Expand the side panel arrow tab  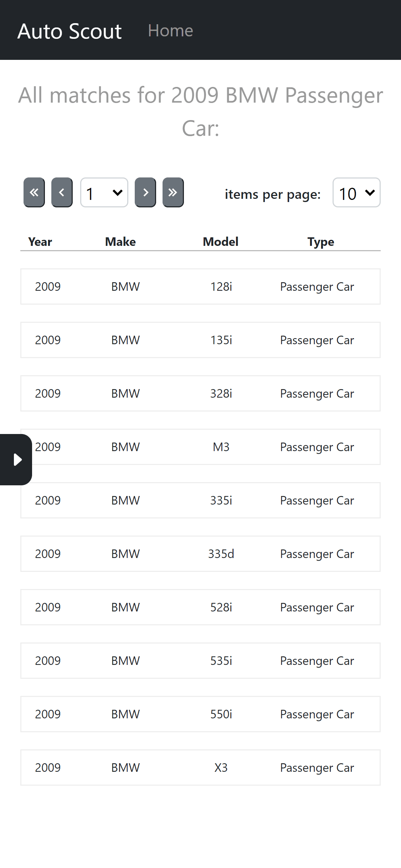pos(16,460)
